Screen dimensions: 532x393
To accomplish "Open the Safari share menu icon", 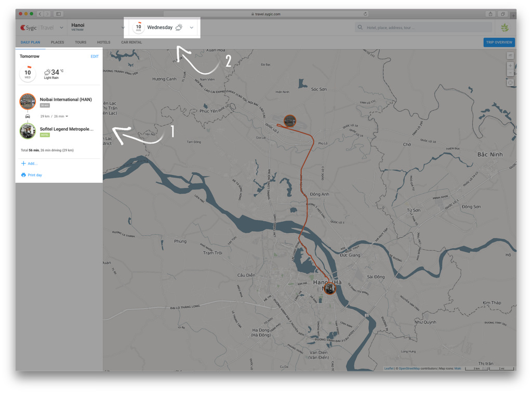I will 490,14.
